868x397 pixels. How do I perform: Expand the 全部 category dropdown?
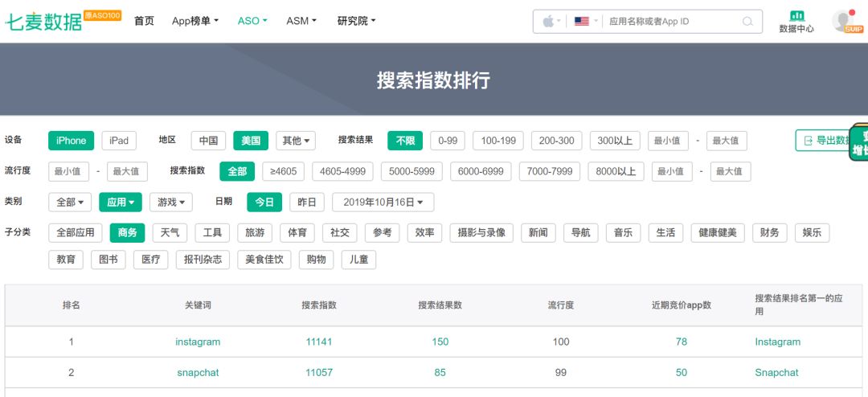tap(70, 202)
